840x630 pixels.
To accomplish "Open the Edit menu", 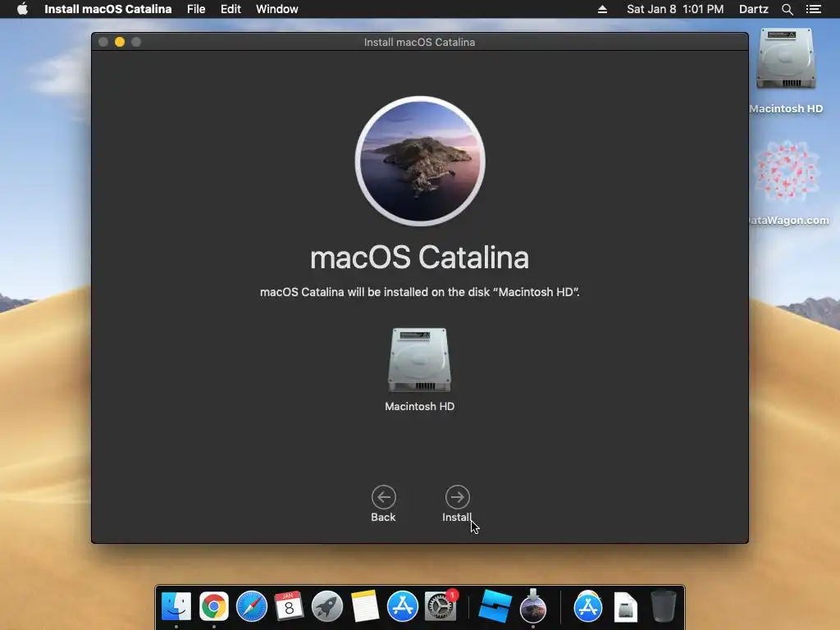I will (231, 9).
